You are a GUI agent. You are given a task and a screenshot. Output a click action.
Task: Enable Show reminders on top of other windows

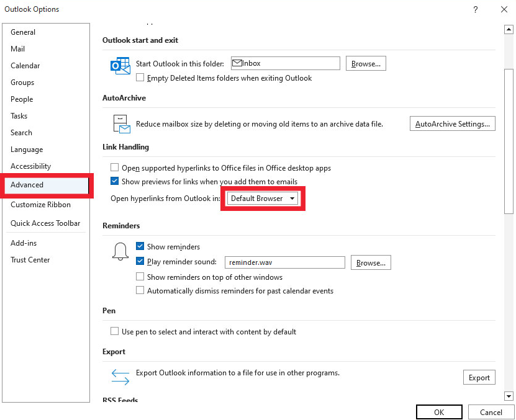pyautogui.click(x=140, y=276)
